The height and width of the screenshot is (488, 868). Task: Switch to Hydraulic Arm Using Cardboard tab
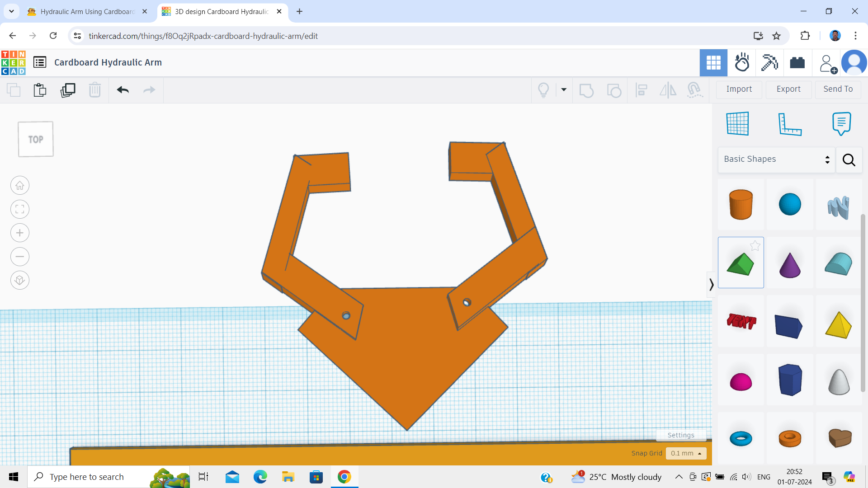click(x=88, y=12)
